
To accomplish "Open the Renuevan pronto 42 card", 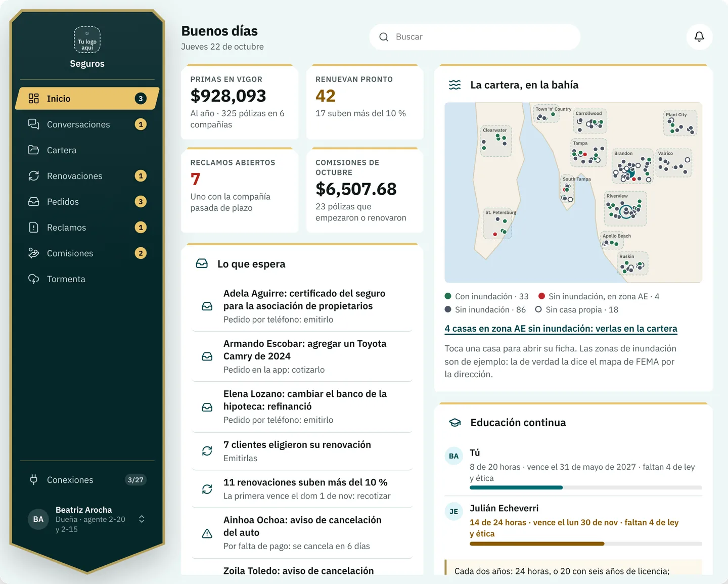I will [x=365, y=102].
